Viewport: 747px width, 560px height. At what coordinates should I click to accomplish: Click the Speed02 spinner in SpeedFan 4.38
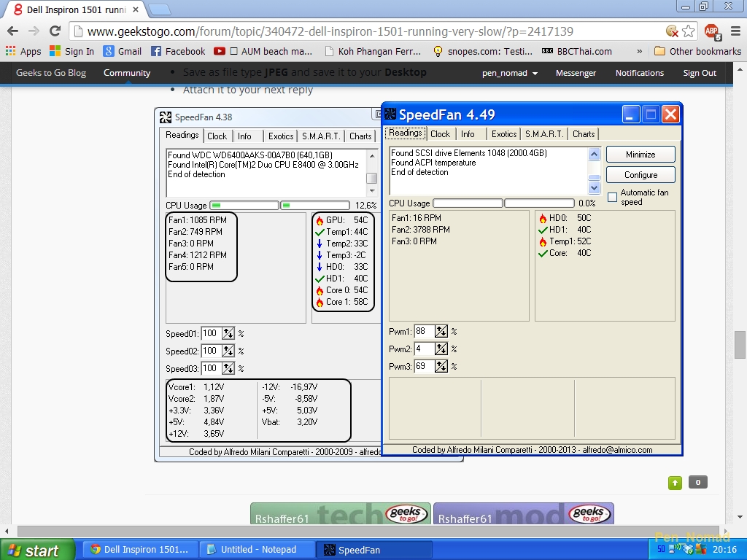point(228,351)
